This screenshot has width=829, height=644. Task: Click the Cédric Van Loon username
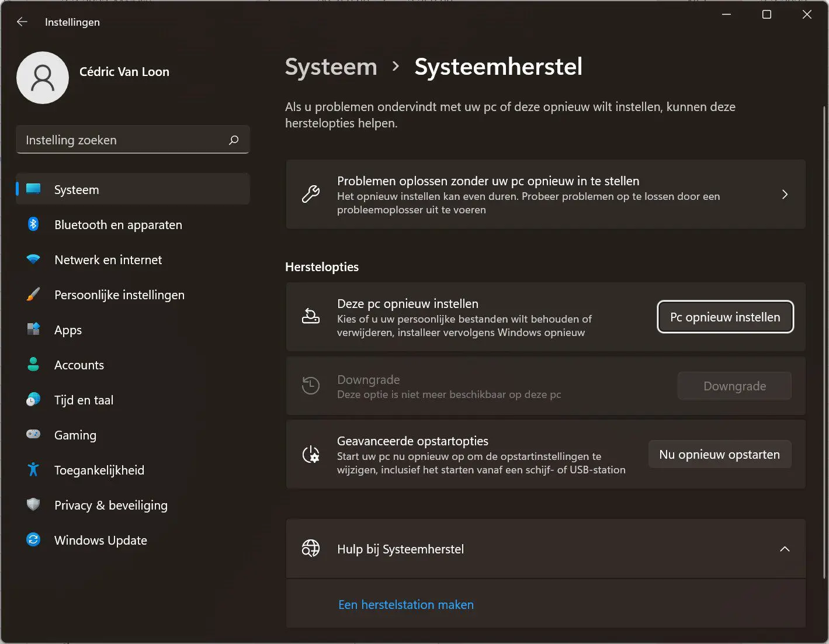coord(124,72)
